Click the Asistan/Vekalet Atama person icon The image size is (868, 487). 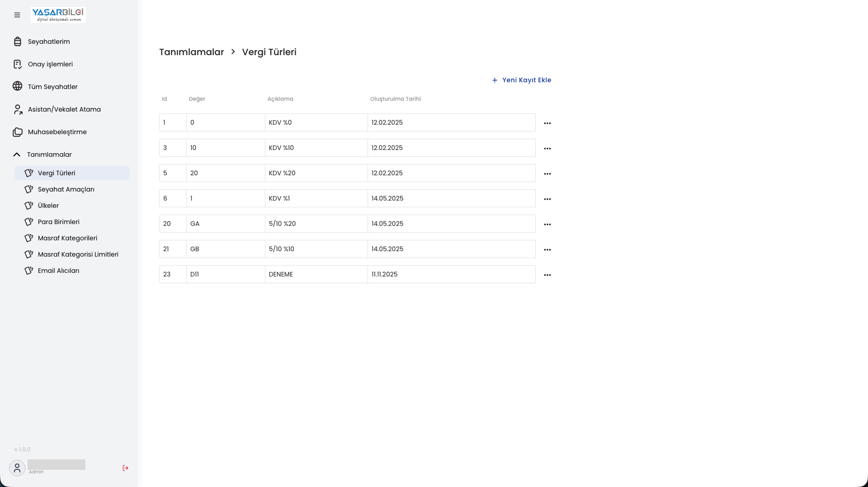18,109
